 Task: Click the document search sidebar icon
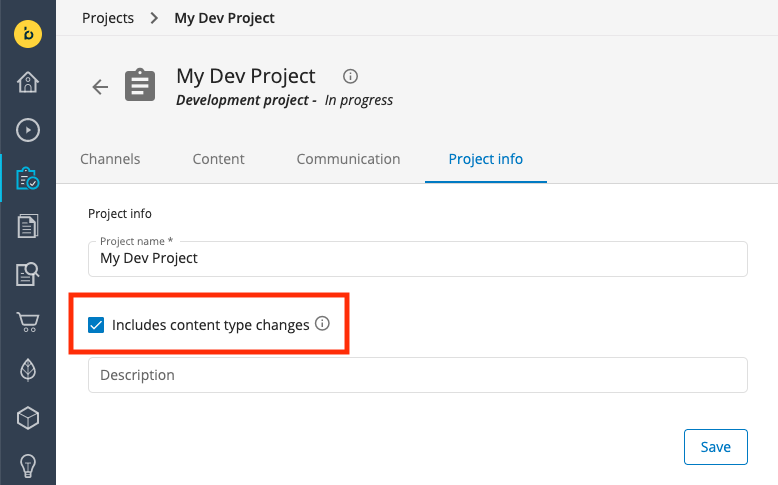(28, 274)
